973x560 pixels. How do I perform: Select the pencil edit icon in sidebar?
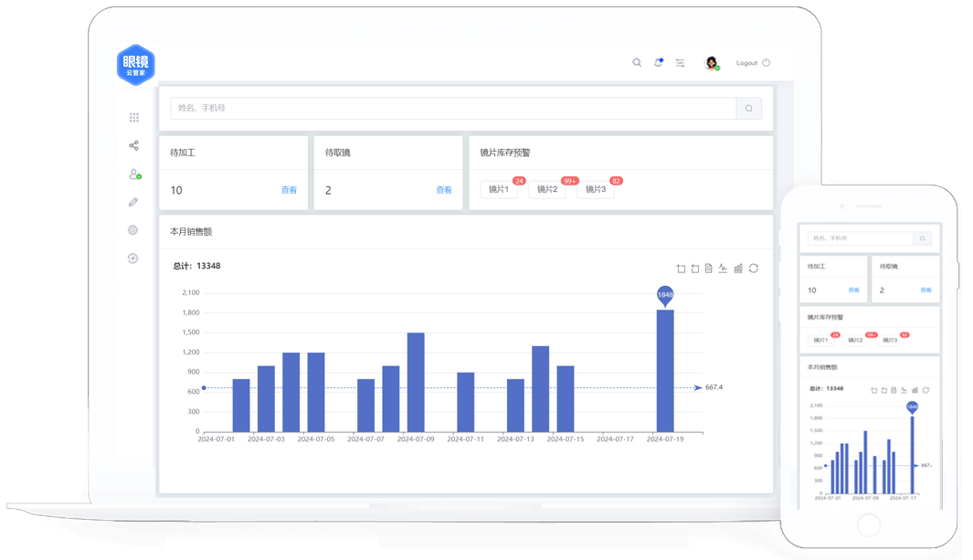coord(133,202)
